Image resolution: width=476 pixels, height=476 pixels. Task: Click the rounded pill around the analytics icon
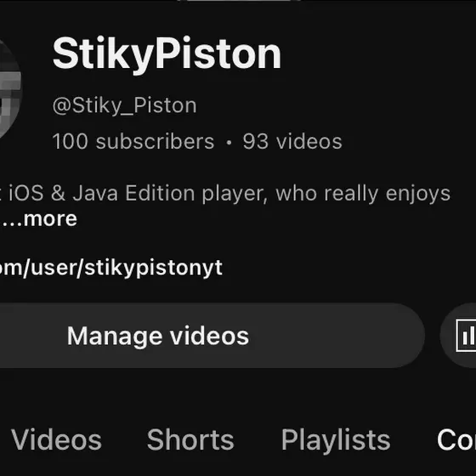[x=458, y=336]
